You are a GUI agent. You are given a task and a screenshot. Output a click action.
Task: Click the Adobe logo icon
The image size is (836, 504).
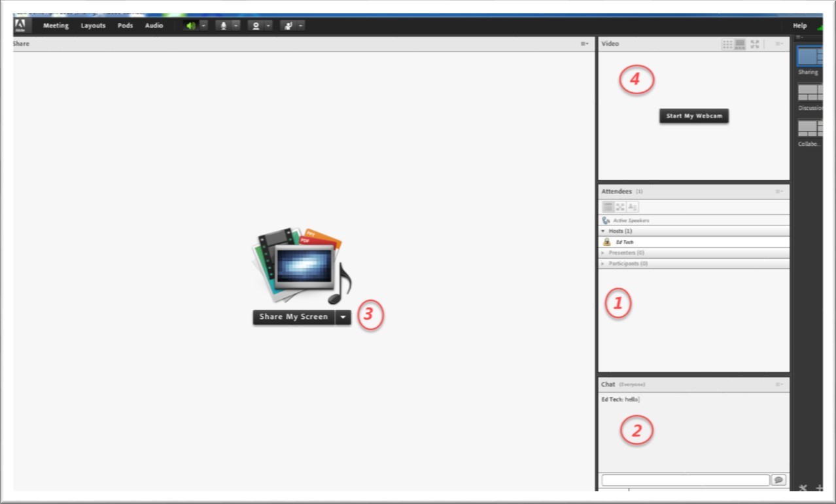20,25
